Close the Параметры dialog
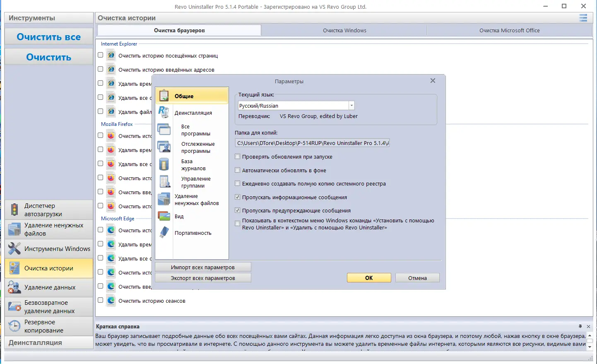This screenshot has height=364, width=597. pos(433,81)
